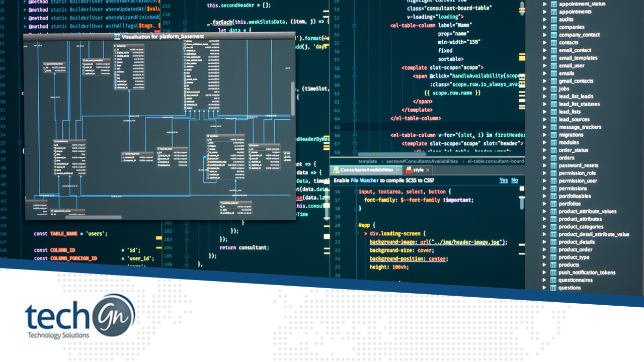
Task: Click the questions table icon
Action: (x=554, y=287)
